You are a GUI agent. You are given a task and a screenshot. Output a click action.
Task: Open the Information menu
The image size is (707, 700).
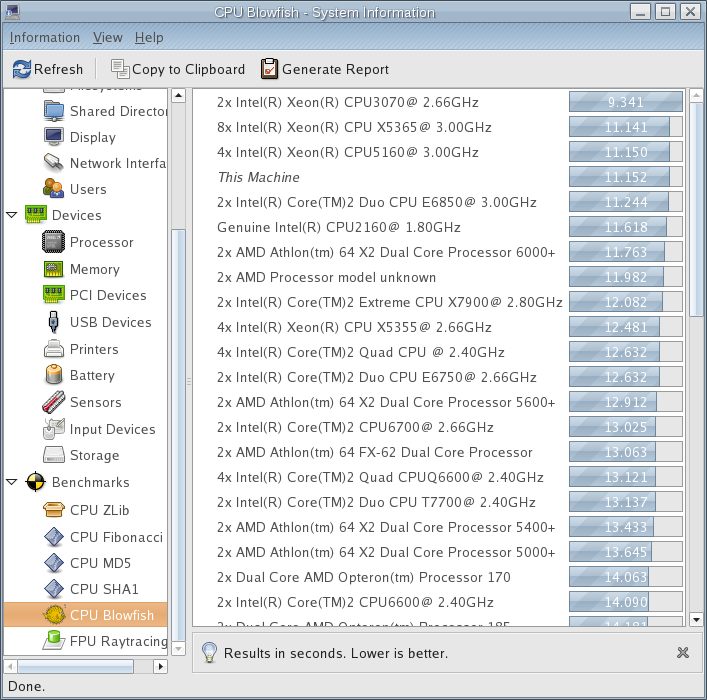pyautogui.click(x=45, y=37)
